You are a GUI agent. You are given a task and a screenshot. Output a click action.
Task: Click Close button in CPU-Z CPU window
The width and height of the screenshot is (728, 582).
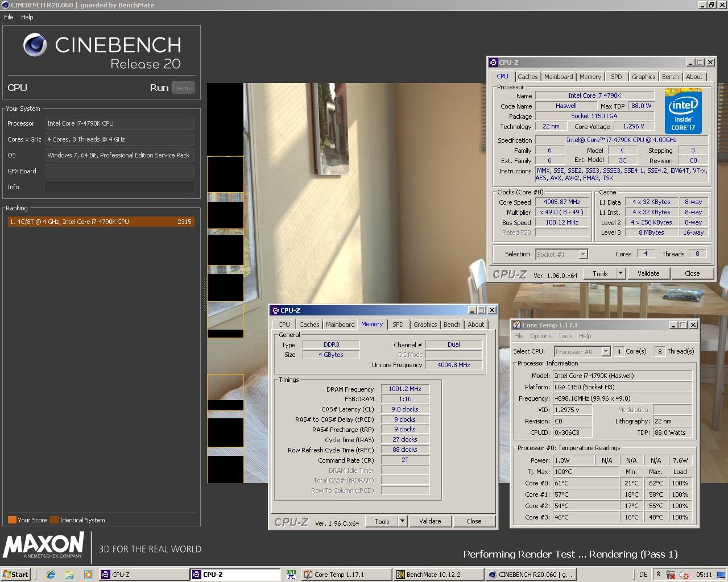[x=692, y=273]
